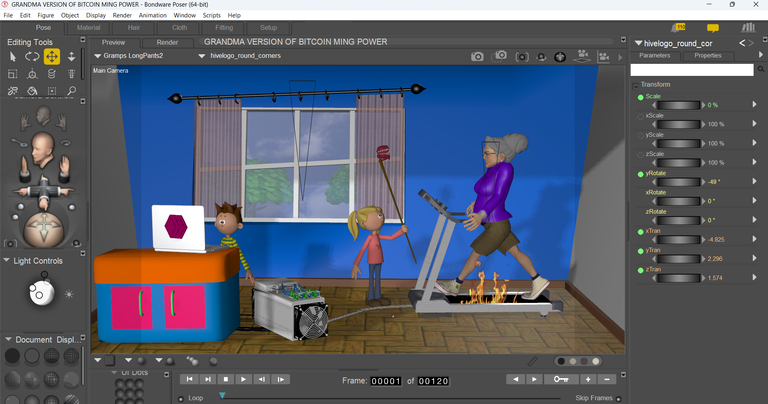Toggle the xScale animation indicator dot
Screen dimensions: 768x404
pyautogui.click(x=640, y=116)
